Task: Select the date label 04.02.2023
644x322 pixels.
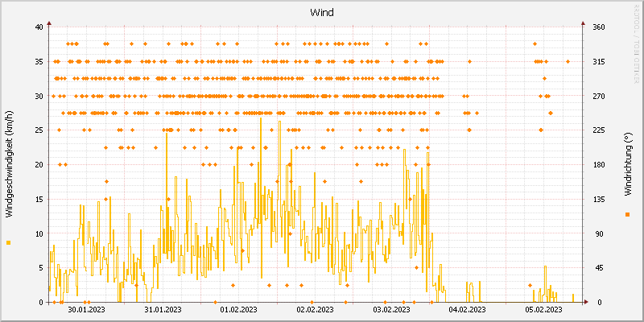Action: pyautogui.click(x=468, y=310)
